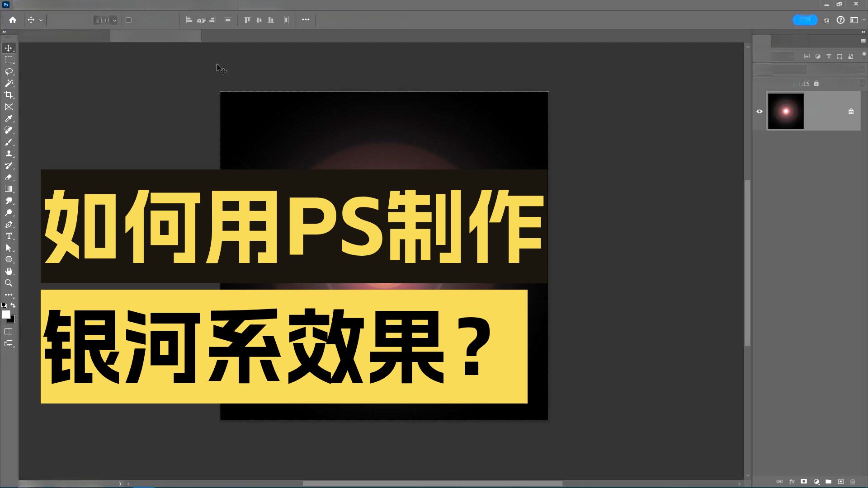The width and height of the screenshot is (868, 488).
Task: Expand the collapsed left toolbar chevrons
Action: [x=4, y=32]
